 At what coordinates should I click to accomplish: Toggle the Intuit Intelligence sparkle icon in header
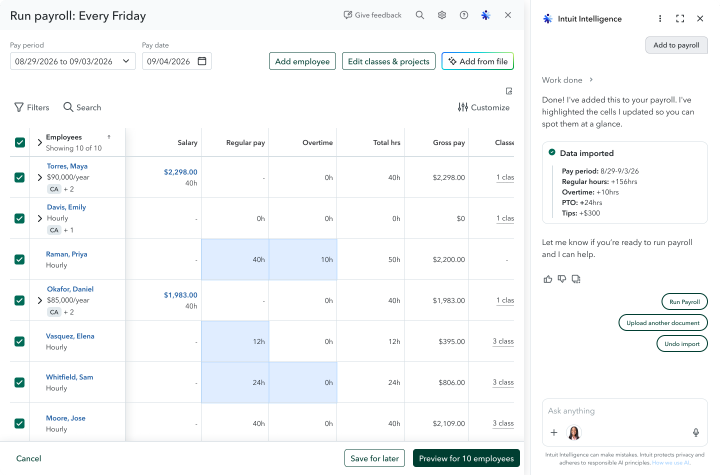coord(485,15)
